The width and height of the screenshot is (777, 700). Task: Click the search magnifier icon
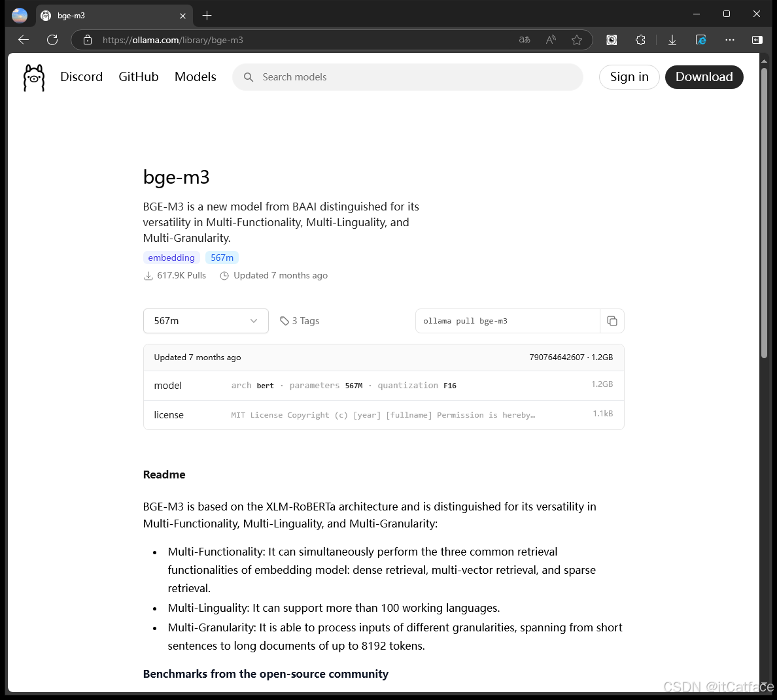249,77
